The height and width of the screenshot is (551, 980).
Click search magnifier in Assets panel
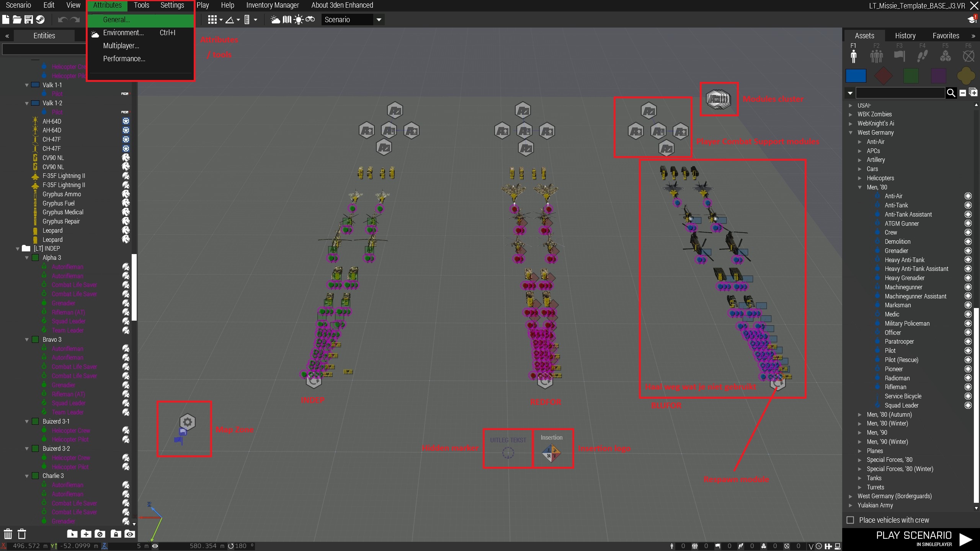coord(951,93)
